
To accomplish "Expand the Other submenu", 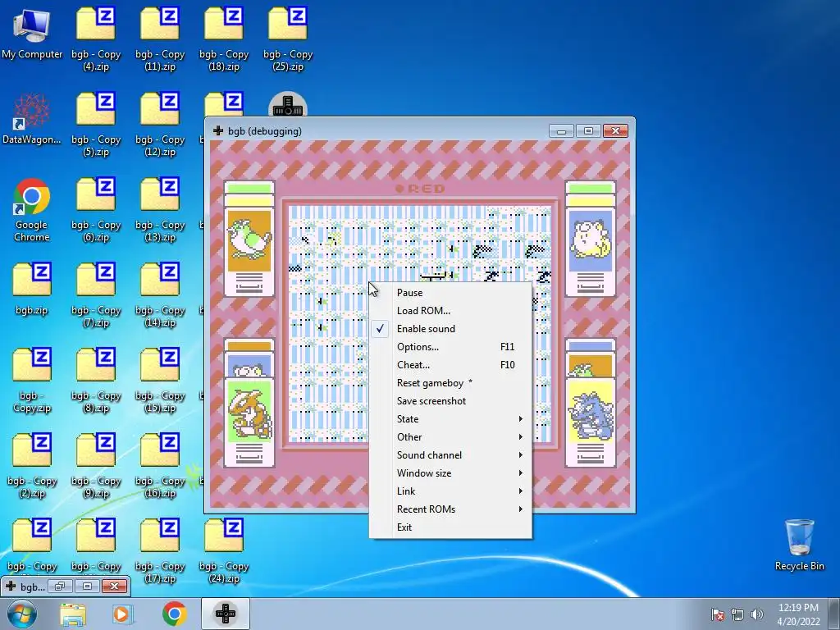I will click(x=450, y=437).
